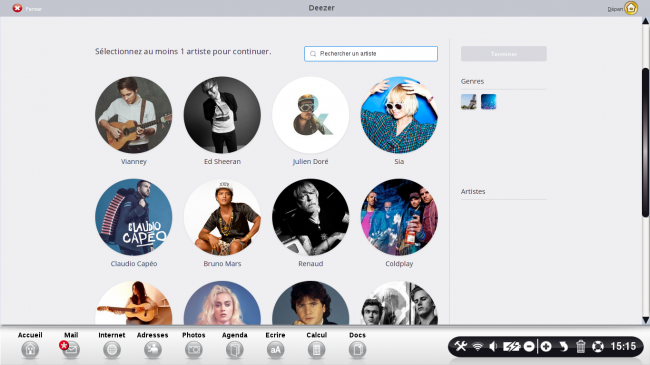Pick the Eiffel Tower genre thumbnail
Image resolution: width=650 pixels, height=365 pixels.
468,102
